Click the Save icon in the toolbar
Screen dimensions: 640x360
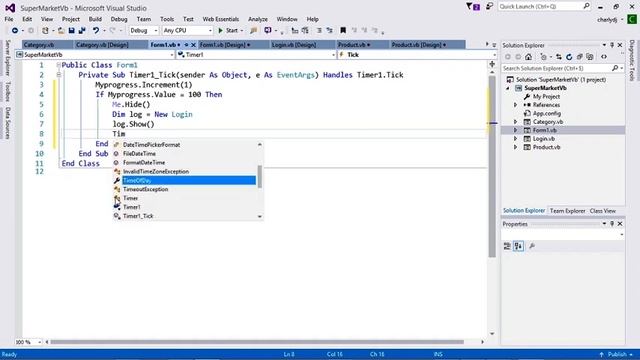tap(71, 31)
